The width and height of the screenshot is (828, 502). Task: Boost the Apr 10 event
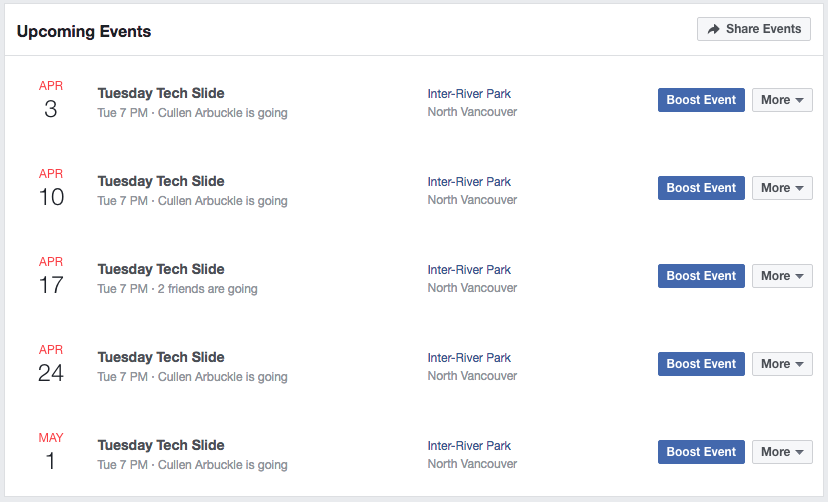(x=701, y=188)
